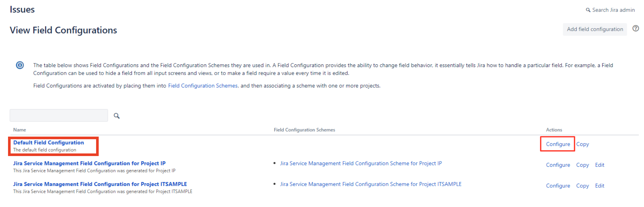The image size is (644, 207).
Task: Copy the Project ITSAMPLE field configuration
Action: pyautogui.click(x=582, y=186)
